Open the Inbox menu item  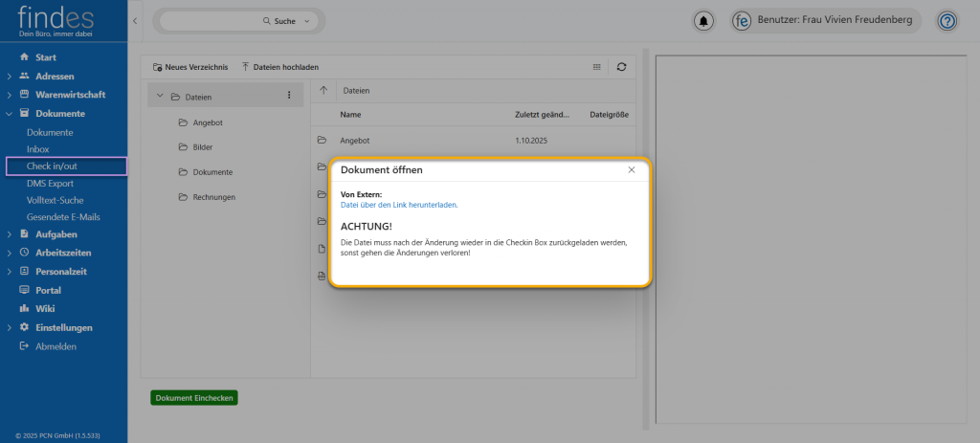tap(38, 149)
